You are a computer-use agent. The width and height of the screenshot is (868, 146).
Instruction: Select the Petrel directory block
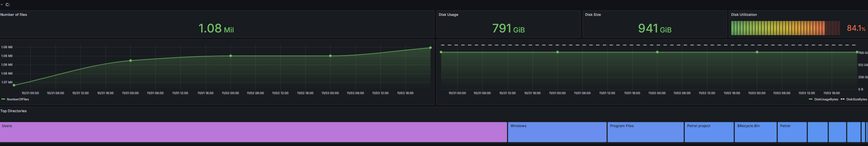(x=792, y=132)
